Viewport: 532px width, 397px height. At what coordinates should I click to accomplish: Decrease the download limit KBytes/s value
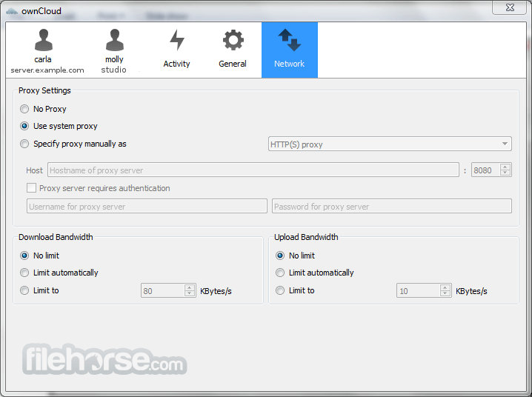point(190,293)
